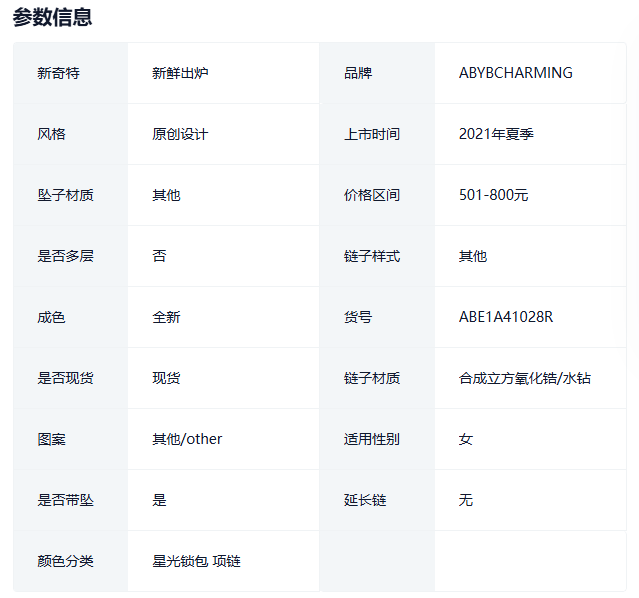
Task: Click the 原创设计 style value
Action: [180, 134]
